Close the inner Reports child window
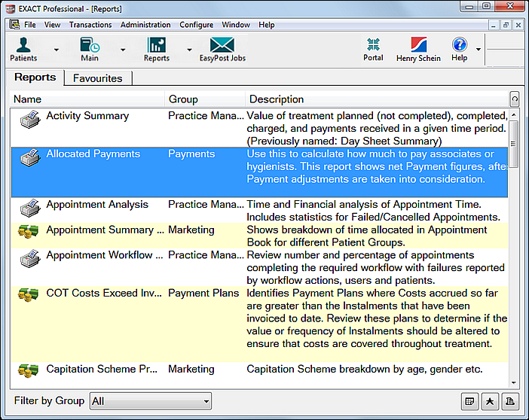 click(518, 25)
